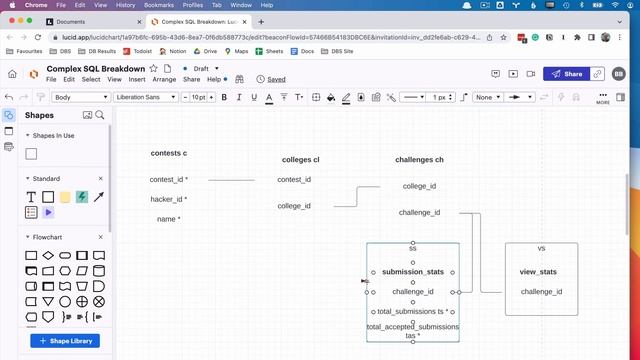Open the Bookmarks menu in macOS menu bar
Viewport: 640px width, 360px height.
coord(159,5)
